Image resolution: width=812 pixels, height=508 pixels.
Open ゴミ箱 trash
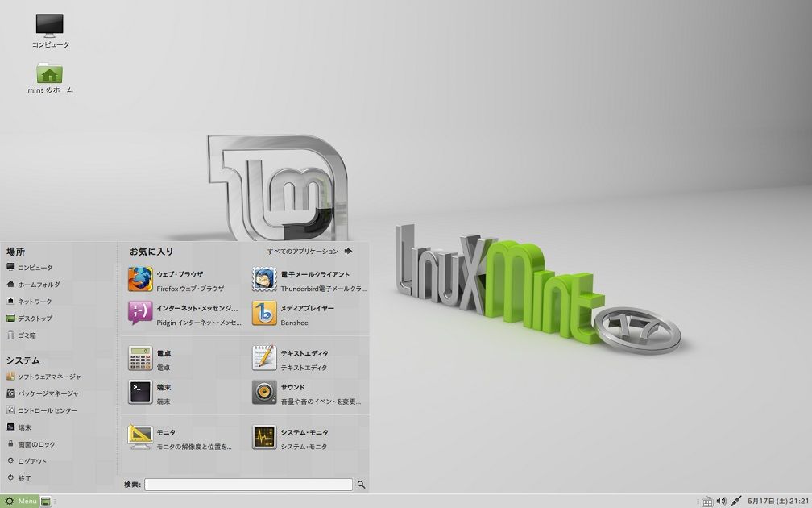(21, 335)
